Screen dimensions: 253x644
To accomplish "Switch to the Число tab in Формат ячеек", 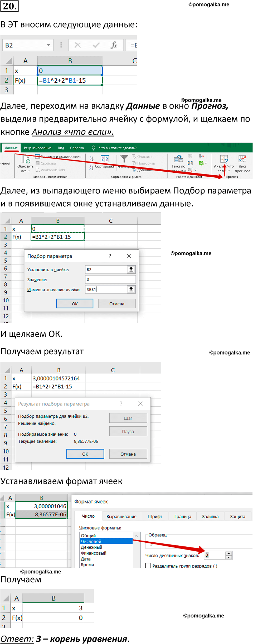I will coord(88,516).
